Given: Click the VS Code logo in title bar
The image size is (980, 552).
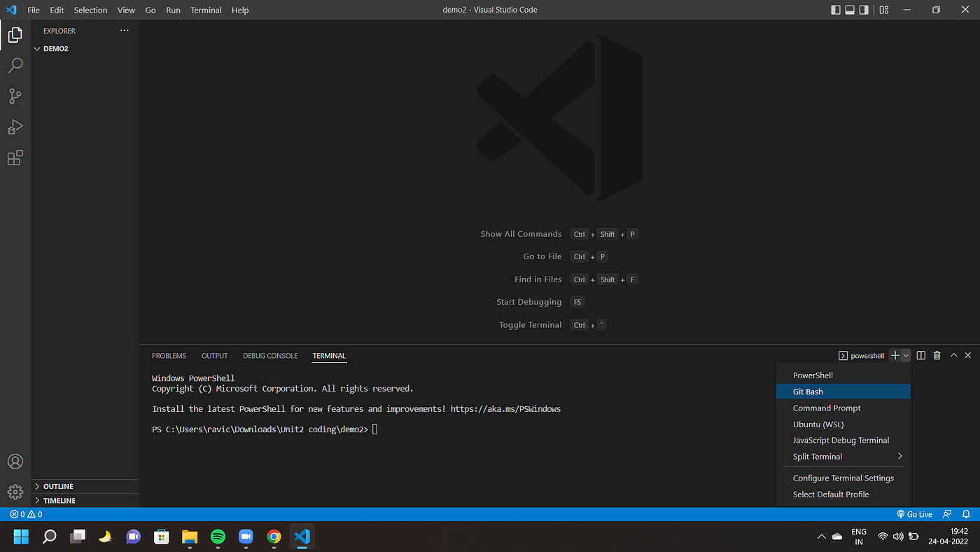Looking at the screenshot, I should tap(11, 10).
